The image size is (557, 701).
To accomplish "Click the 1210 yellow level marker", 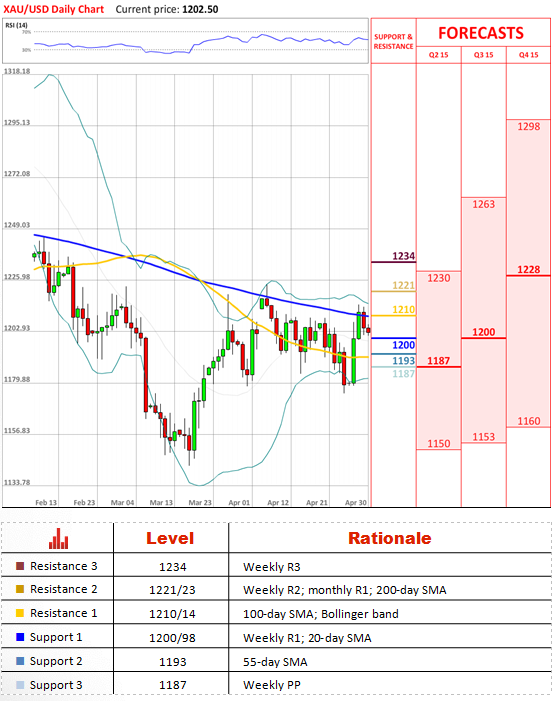I will [404, 309].
